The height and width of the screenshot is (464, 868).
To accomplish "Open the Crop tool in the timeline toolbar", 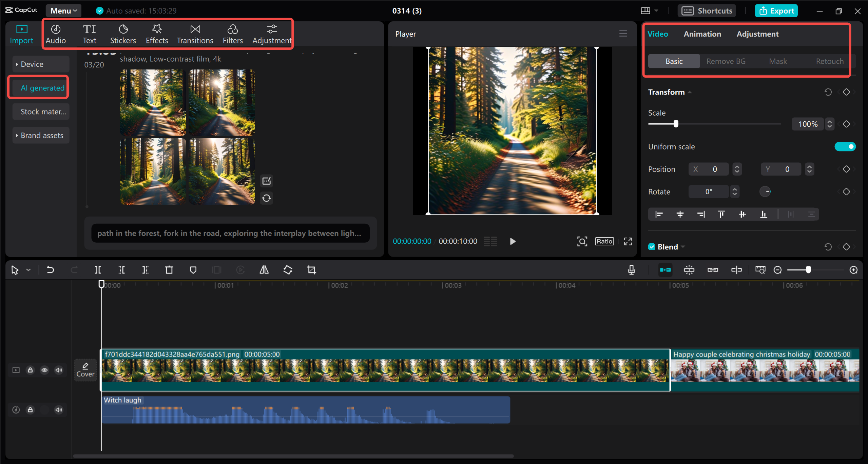I will click(311, 270).
